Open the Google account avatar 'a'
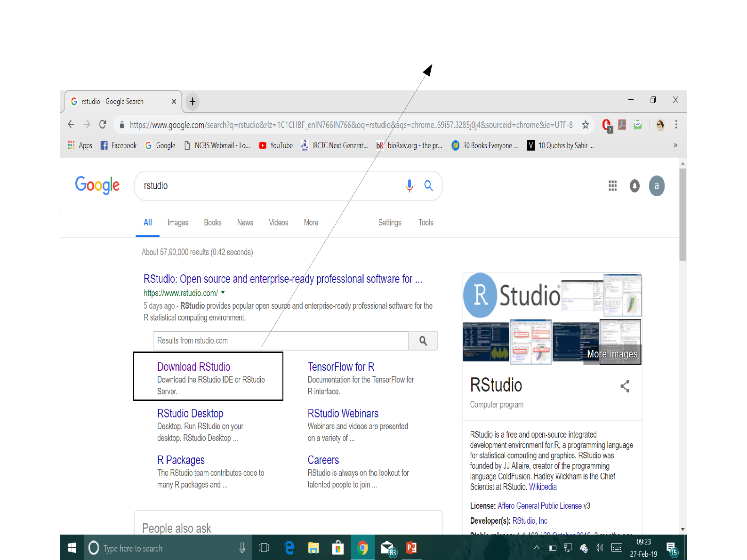This screenshot has width=747, height=560. tap(657, 186)
